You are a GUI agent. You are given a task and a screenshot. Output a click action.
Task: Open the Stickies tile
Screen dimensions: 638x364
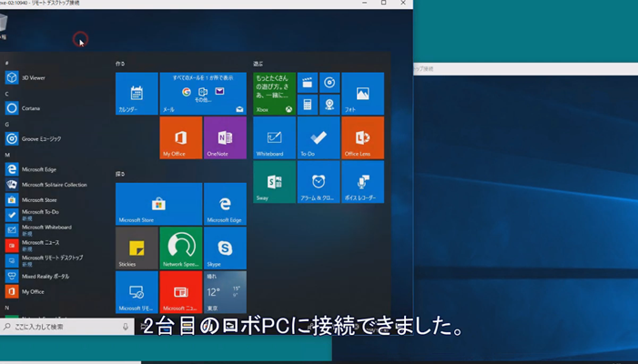point(137,248)
